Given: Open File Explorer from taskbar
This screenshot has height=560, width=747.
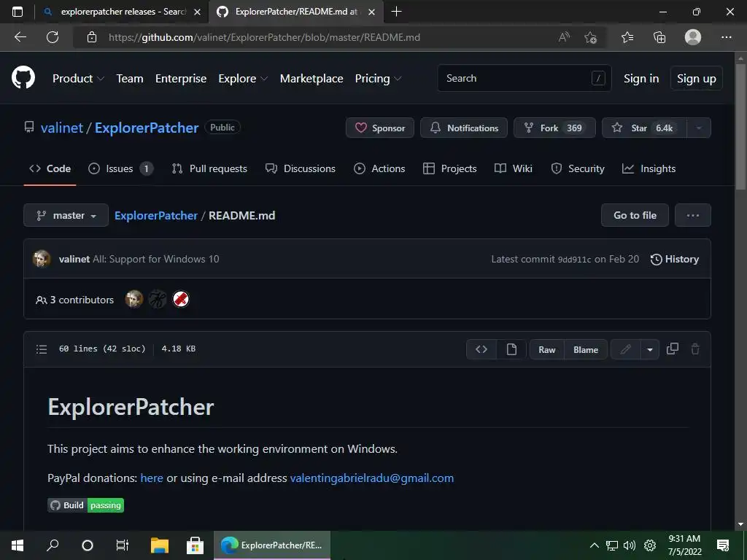Looking at the screenshot, I should (x=160, y=545).
